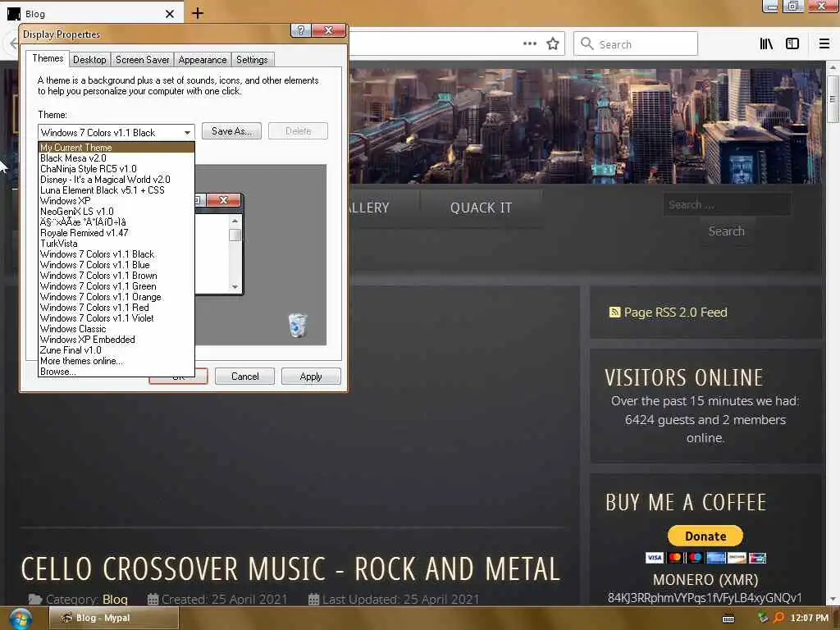Choose Windows 7 Colors v1.1 Red

(x=116, y=308)
